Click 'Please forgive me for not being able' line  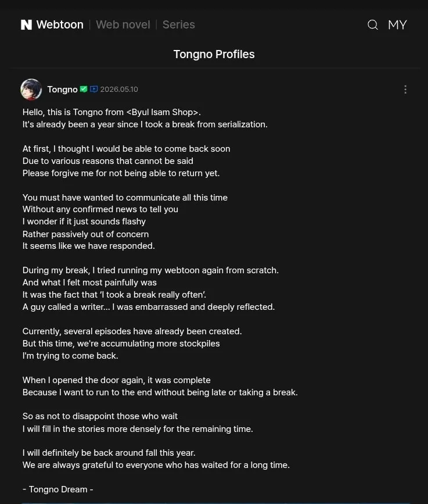pyautogui.click(x=121, y=173)
